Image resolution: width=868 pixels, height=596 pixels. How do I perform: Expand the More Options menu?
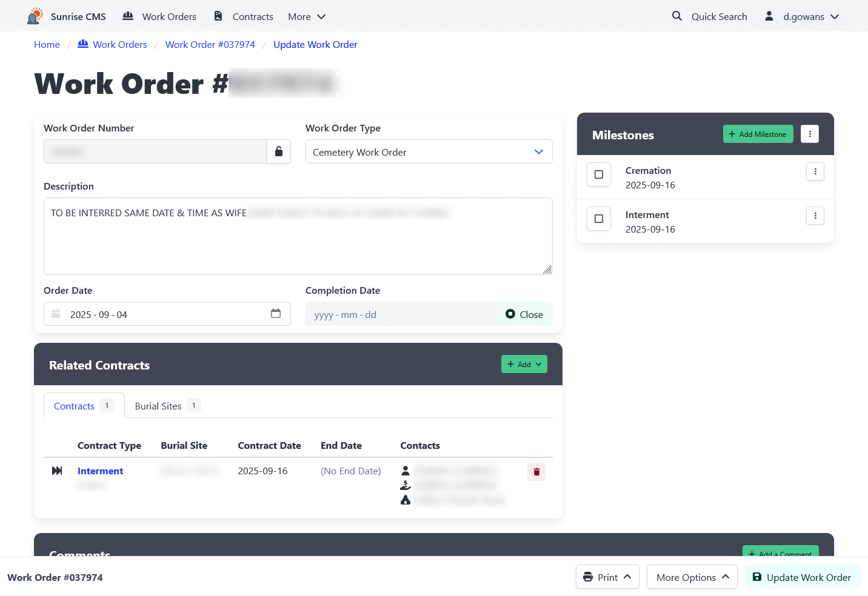pos(692,577)
